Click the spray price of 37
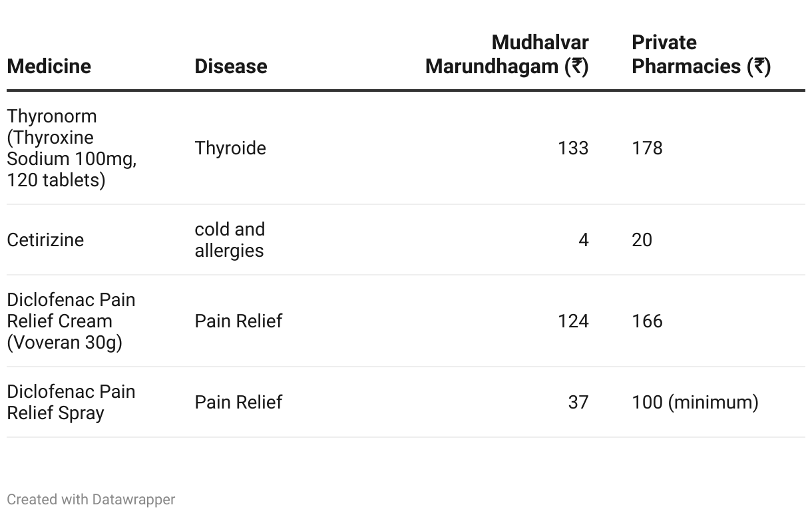The height and width of the screenshot is (515, 812). point(578,402)
